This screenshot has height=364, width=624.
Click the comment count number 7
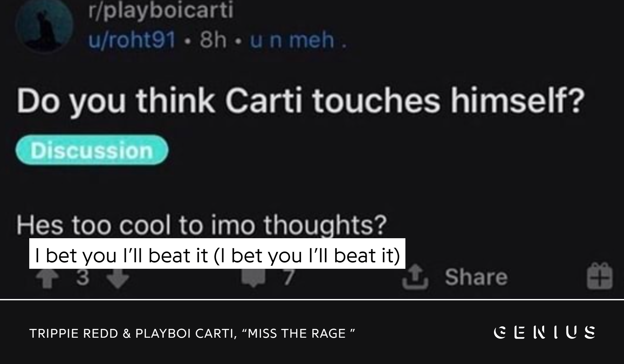pyautogui.click(x=288, y=278)
